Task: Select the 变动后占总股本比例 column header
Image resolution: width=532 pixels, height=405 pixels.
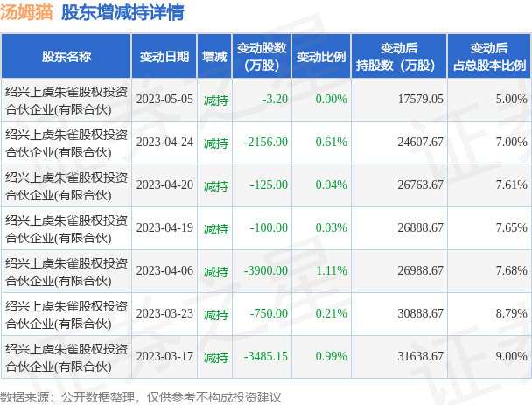Action: tap(489, 57)
